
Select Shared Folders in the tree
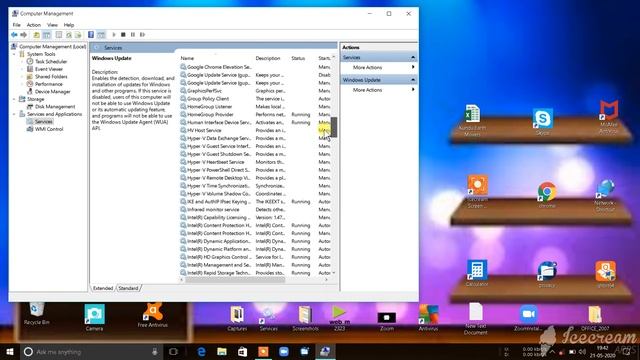pos(47,77)
